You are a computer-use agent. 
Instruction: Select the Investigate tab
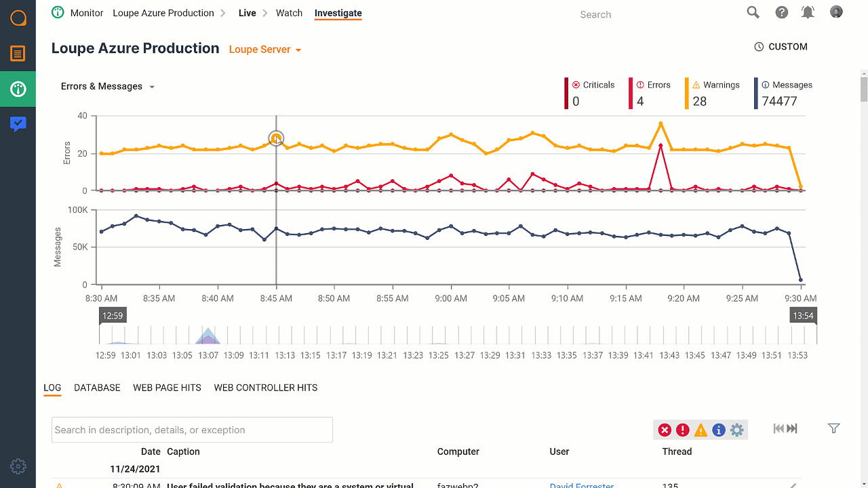coord(338,13)
